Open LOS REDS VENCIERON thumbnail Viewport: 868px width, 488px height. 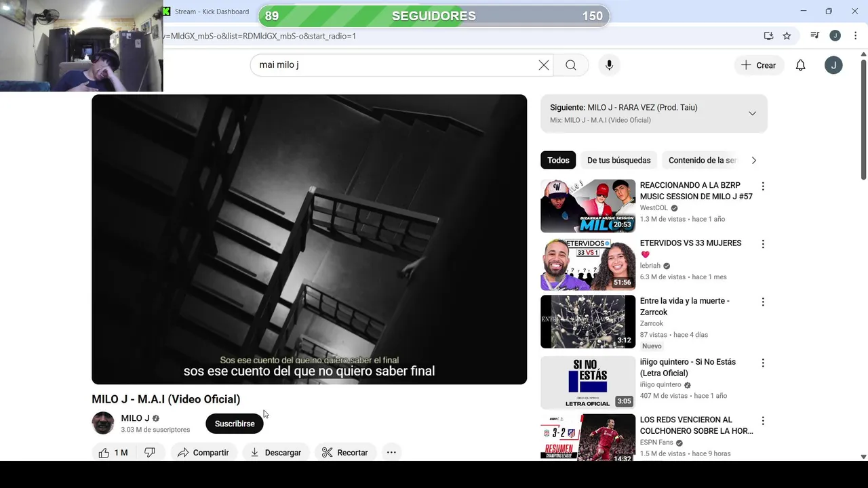coord(588,438)
